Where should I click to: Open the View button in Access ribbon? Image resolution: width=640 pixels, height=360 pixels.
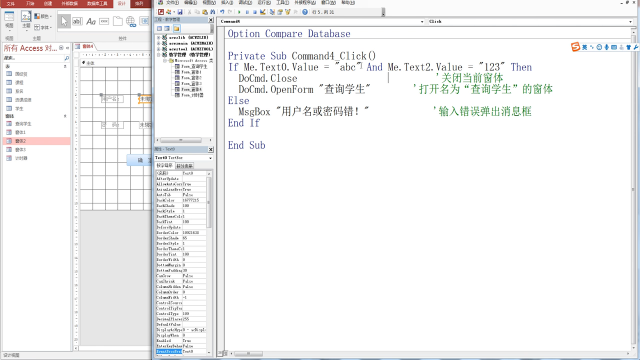9,20
